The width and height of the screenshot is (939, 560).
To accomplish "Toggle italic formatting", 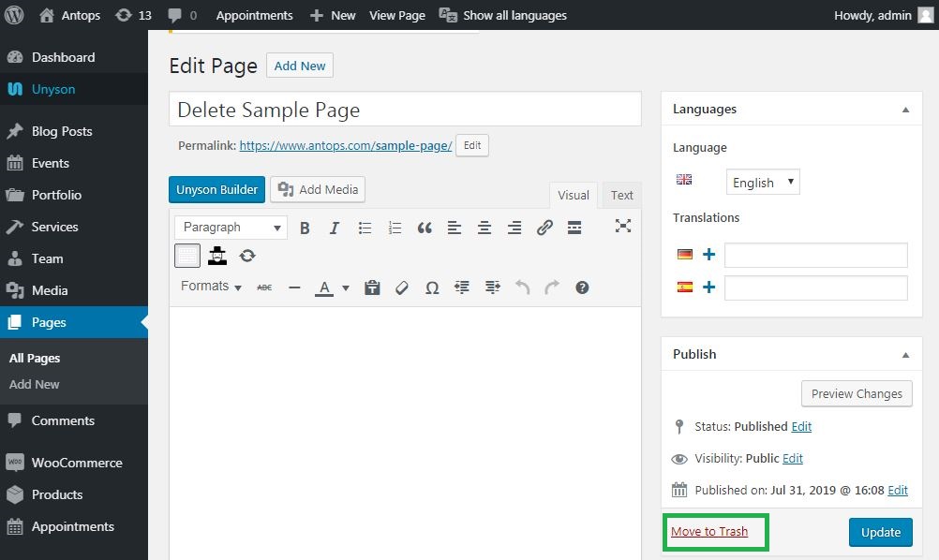I will [335, 228].
